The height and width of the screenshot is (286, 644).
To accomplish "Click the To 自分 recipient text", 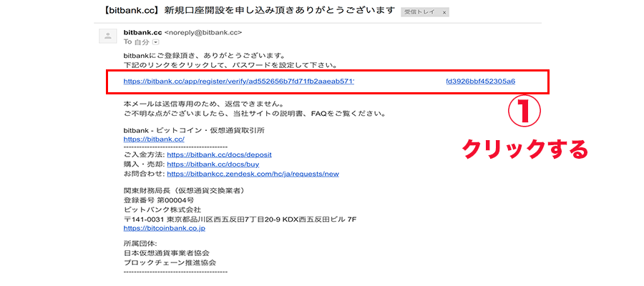I will (x=137, y=42).
